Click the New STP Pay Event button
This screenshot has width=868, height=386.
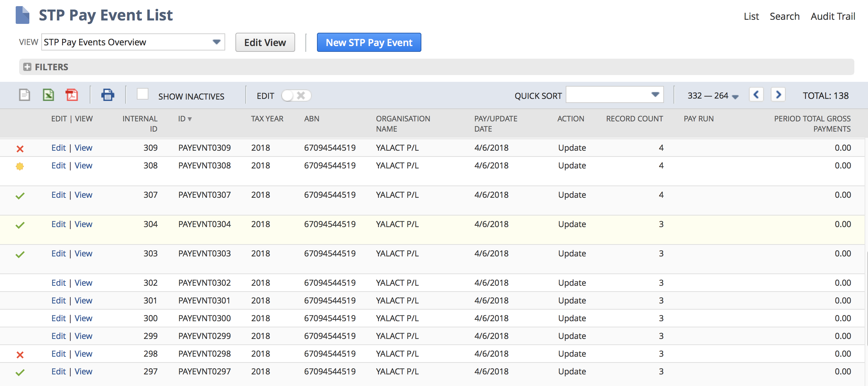pos(369,42)
